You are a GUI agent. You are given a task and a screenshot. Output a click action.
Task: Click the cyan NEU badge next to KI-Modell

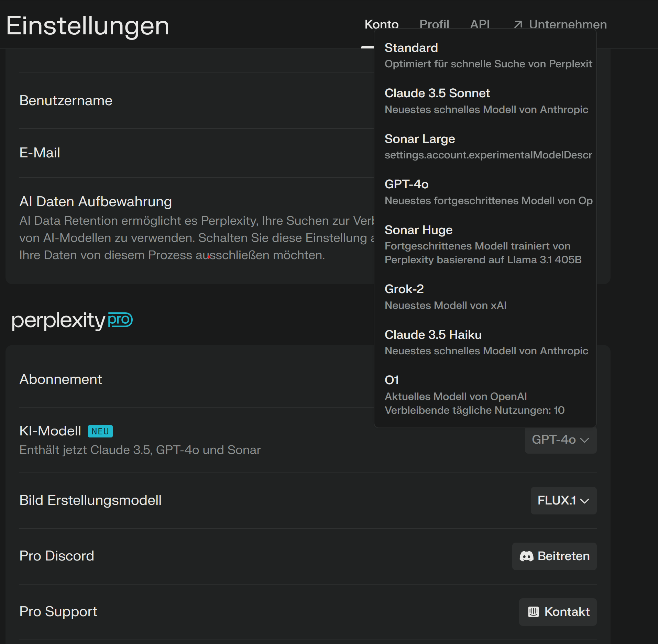click(100, 431)
